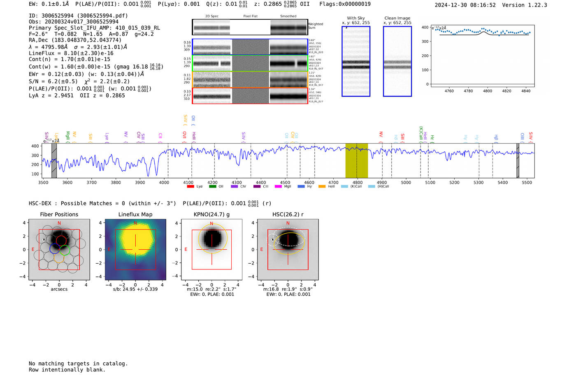Pick the orange HeII legend swatch
The width and height of the screenshot is (576, 392).
322,186
